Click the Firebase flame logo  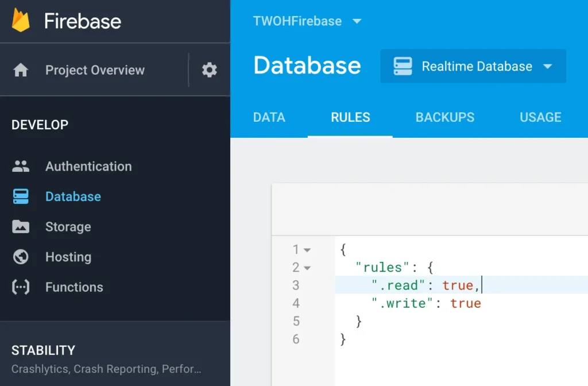(21, 21)
